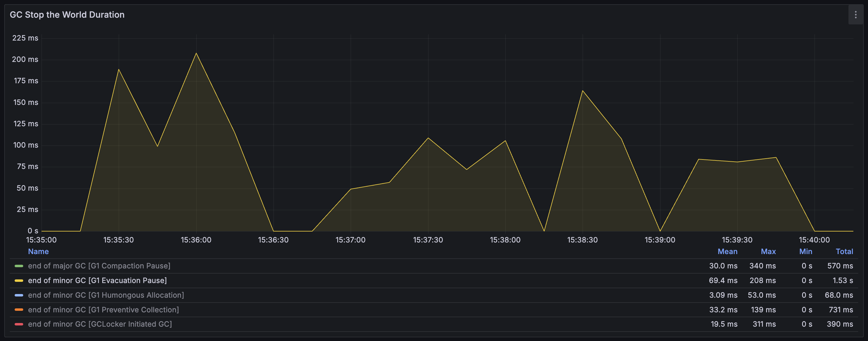
Task: Click the 390 ms total value
Action: point(840,324)
